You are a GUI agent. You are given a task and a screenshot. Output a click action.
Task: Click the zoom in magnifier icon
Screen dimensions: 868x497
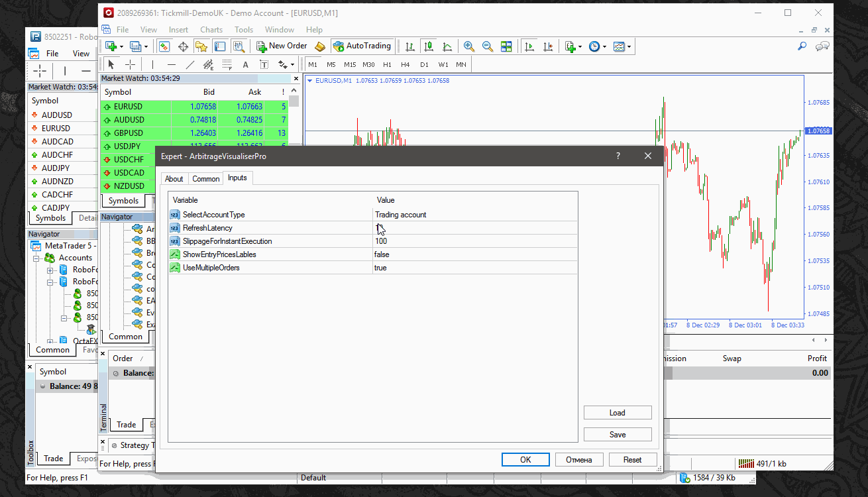point(469,46)
